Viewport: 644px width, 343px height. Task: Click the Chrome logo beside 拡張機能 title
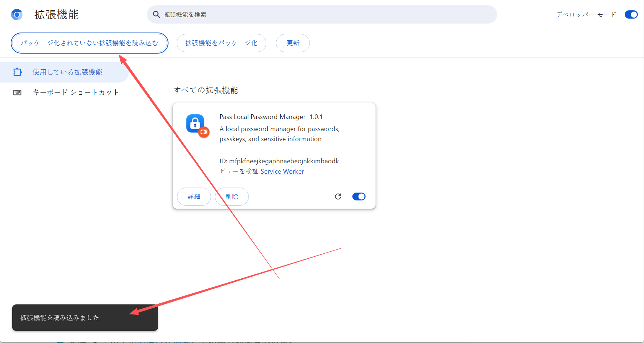17,15
